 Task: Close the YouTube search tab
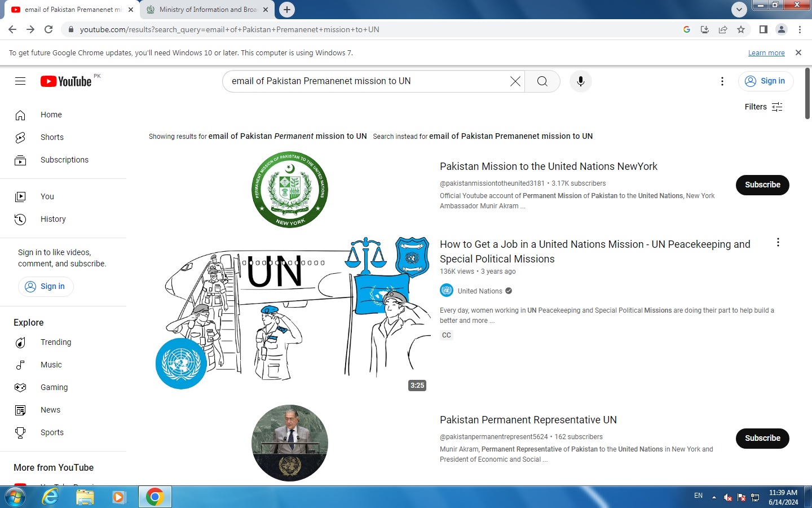click(x=131, y=10)
